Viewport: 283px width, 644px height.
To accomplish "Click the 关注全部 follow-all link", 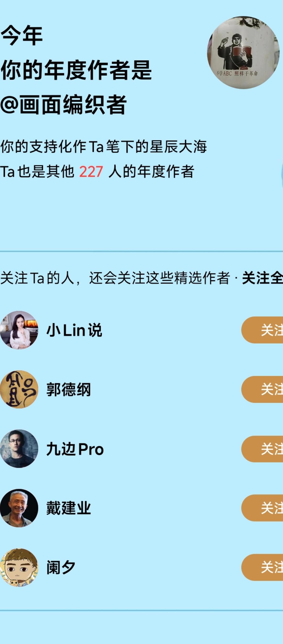I will tap(263, 278).
